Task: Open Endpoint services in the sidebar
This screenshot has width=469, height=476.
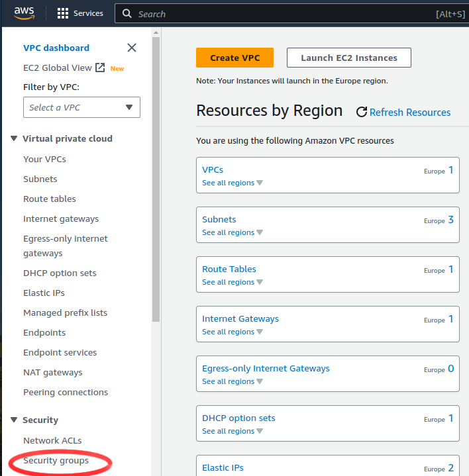Action: tap(60, 352)
